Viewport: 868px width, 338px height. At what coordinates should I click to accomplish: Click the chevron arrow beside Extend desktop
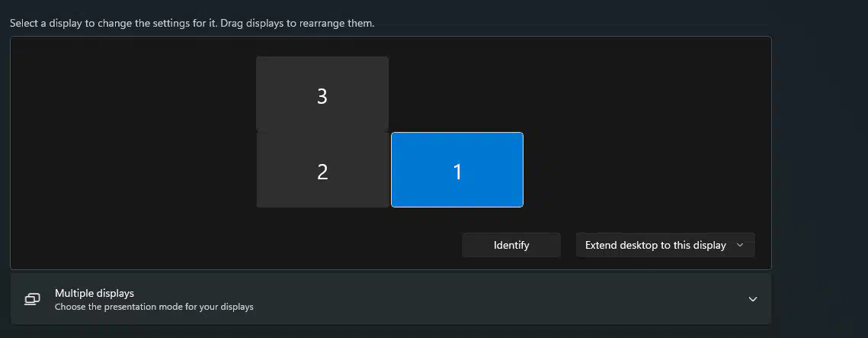739,245
